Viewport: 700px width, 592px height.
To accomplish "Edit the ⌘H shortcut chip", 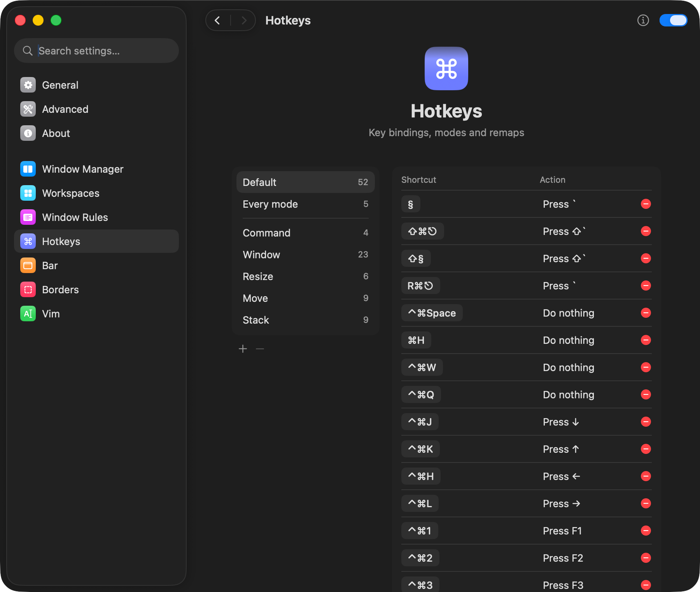I will (x=416, y=340).
